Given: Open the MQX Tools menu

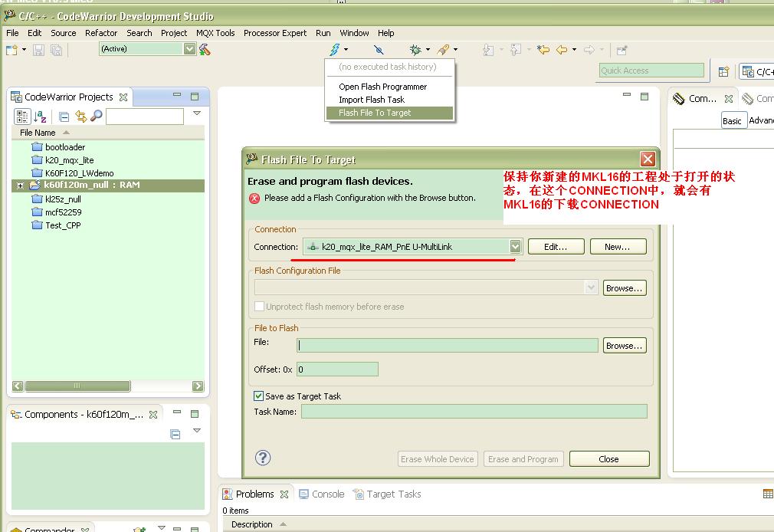Looking at the screenshot, I should click(x=215, y=33).
